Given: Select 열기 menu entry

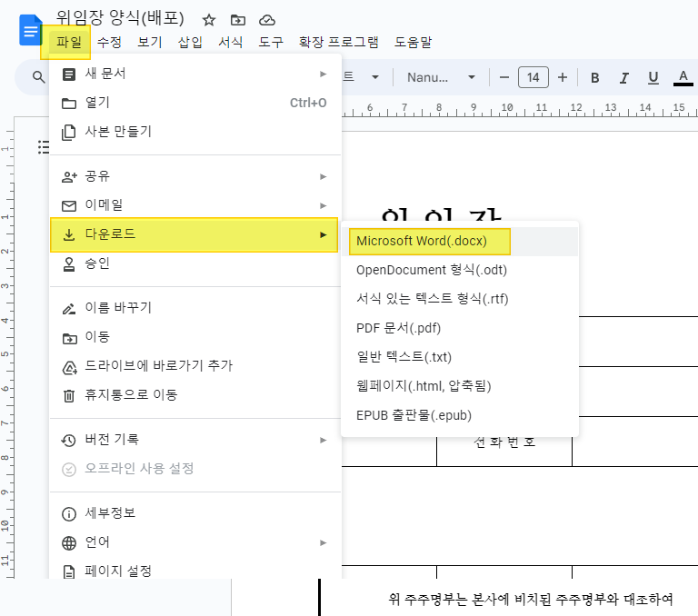Looking at the screenshot, I should point(195,103).
